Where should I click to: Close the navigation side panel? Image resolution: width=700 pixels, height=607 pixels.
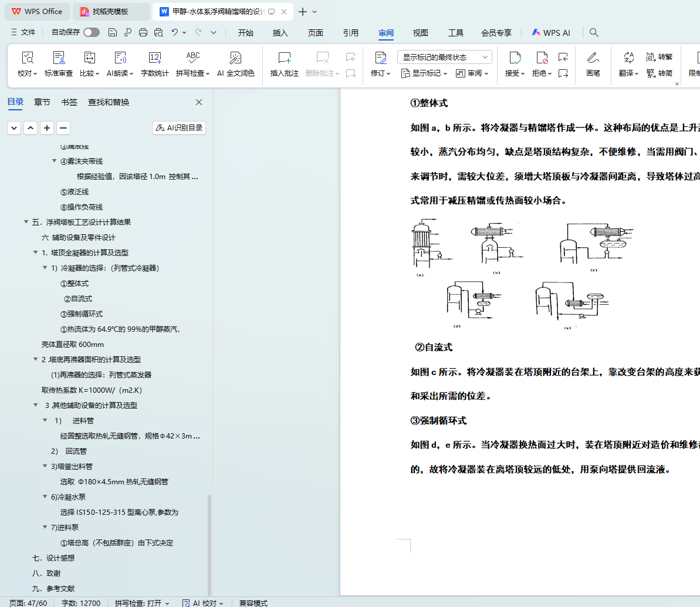coord(199,102)
